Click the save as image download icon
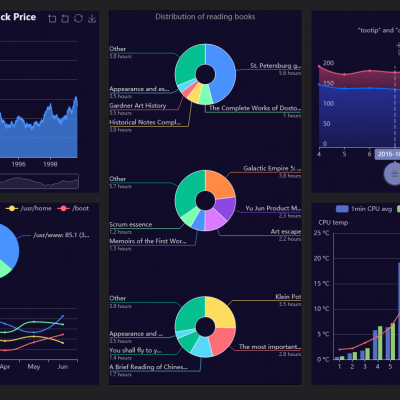 pos(92,18)
